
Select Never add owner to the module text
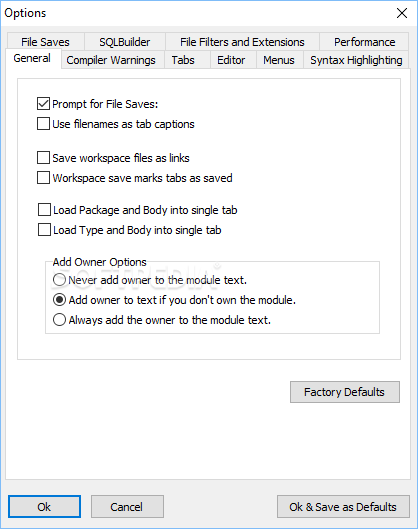[59, 280]
